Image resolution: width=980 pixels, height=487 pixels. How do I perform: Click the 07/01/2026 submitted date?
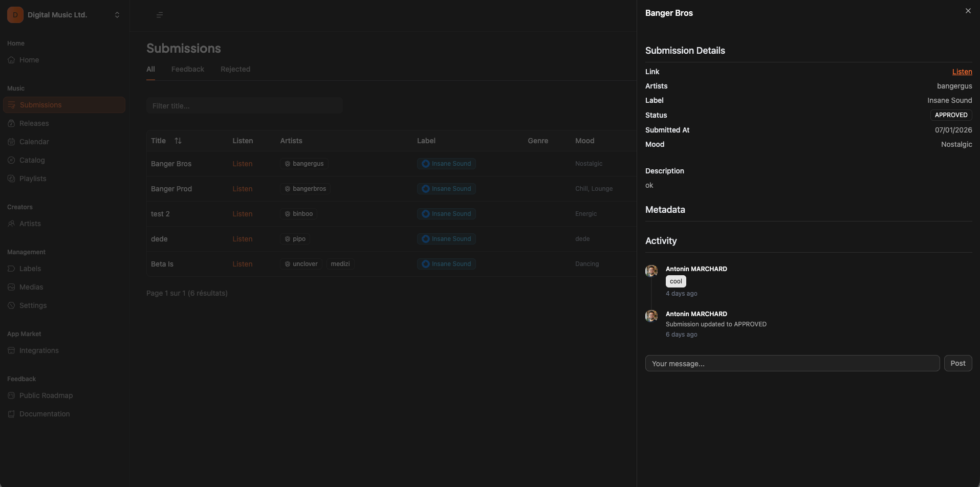pos(953,130)
